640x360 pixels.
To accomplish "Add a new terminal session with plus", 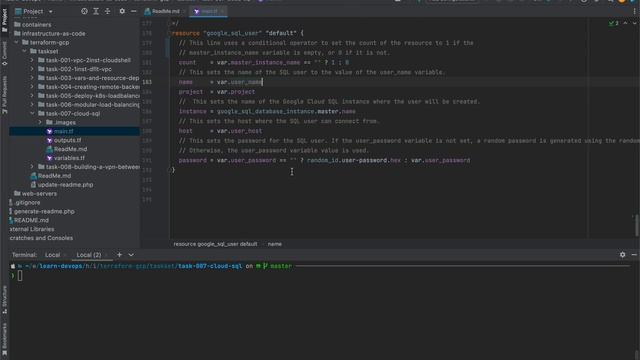I will point(119,255).
